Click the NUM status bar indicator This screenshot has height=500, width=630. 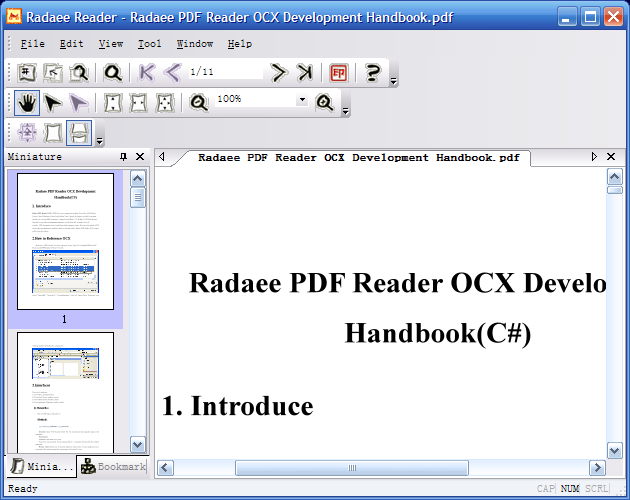(570, 489)
